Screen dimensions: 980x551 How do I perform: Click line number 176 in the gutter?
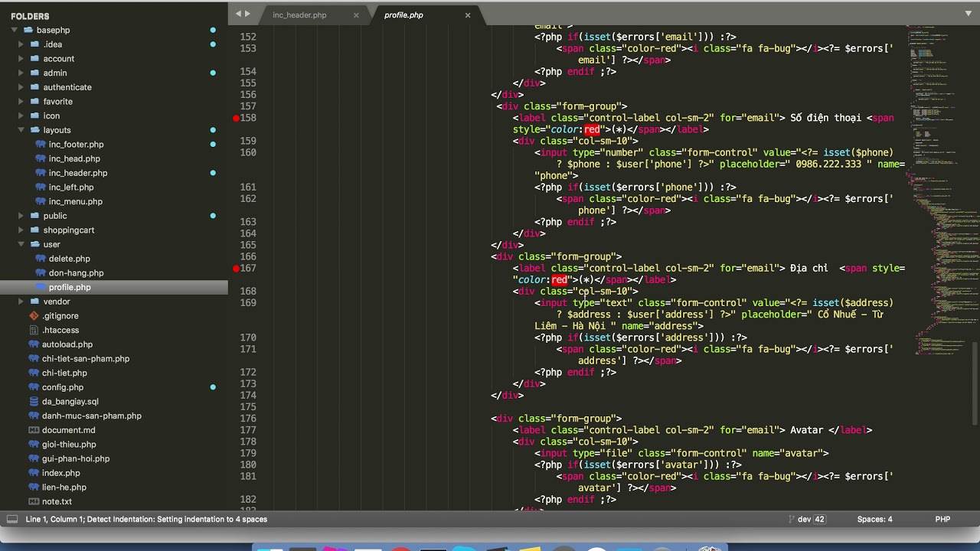pyautogui.click(x=248, y=419)
